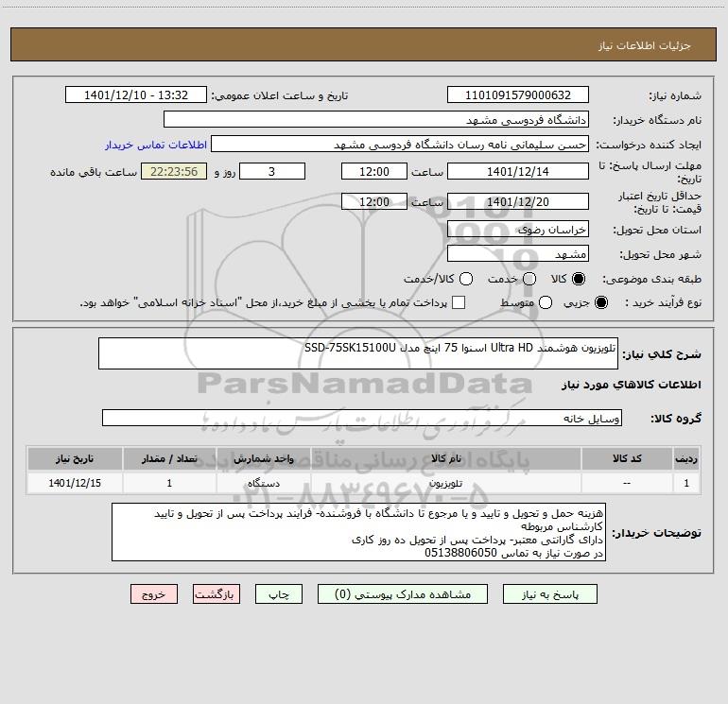The image size is (728, 704).
Task: Click the تعداد / مقدار column header
Action: [169, 458]
